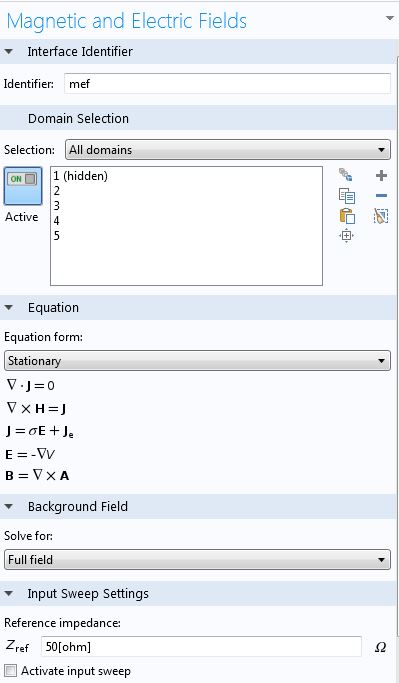Collapse the Interface Identifier section
Viewport: 399px width, 683px height.
(8, 51)
